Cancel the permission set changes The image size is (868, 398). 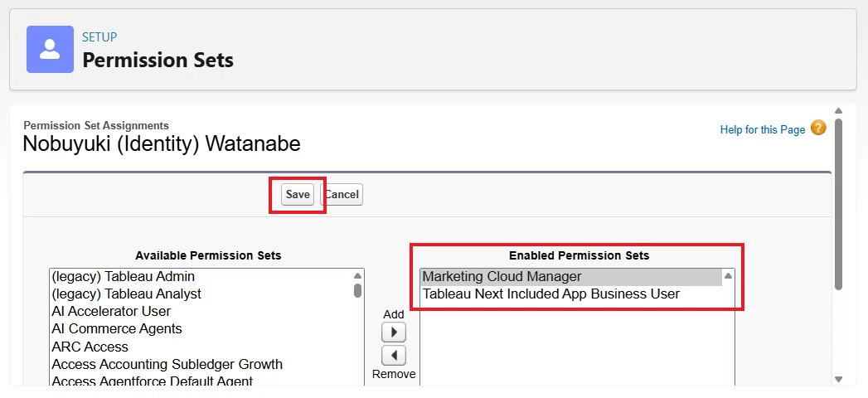pos(342,195)
